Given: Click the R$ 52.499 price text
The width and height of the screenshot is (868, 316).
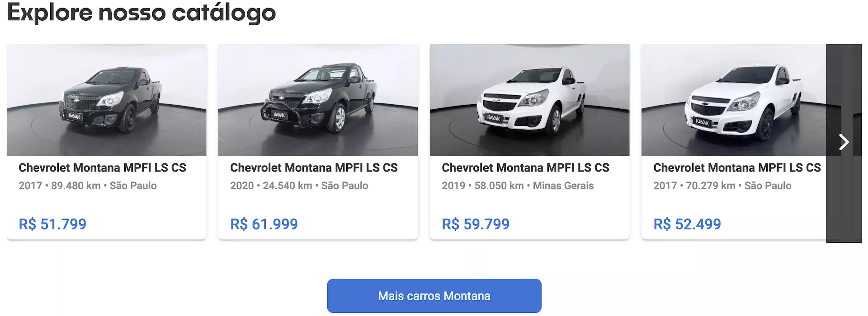Looking at the screenshot, I should 687,223.
